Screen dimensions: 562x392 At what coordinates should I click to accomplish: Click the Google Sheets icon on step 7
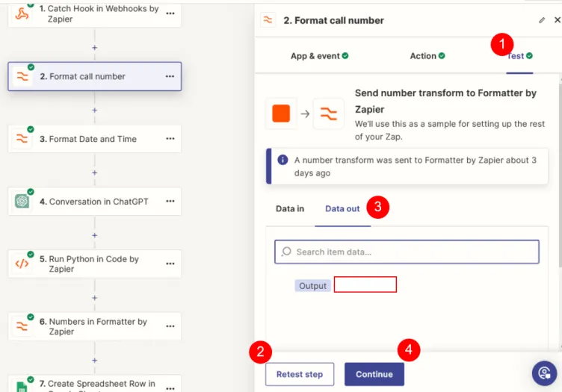[x=22, y=386]
